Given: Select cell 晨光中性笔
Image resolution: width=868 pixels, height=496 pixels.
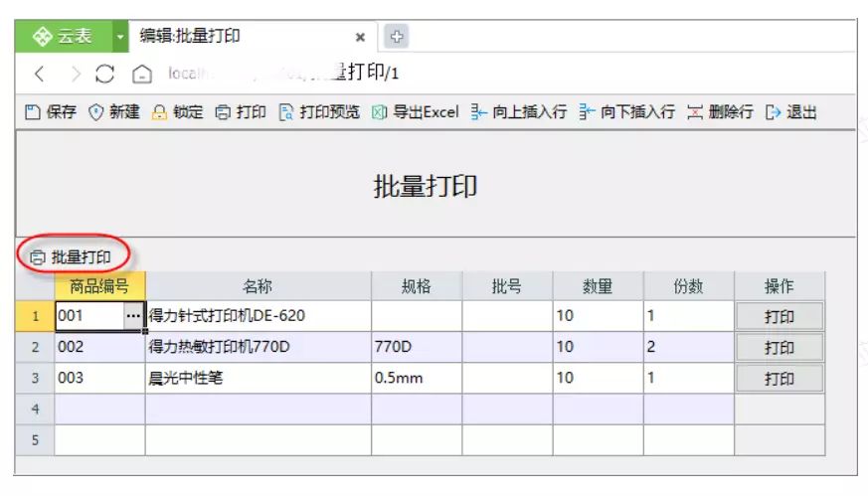Looking at the screenshot, I should [x=258, y=378].
